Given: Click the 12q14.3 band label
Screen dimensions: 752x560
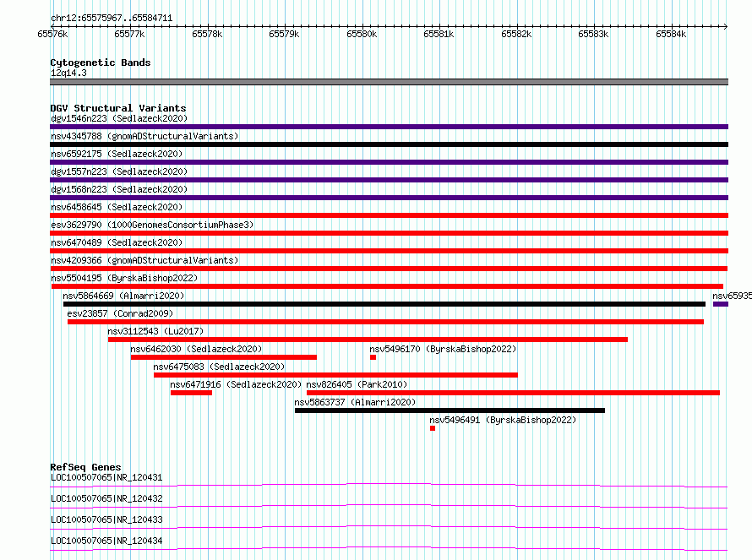Looking at the screenshot, I should pos(68,73).
